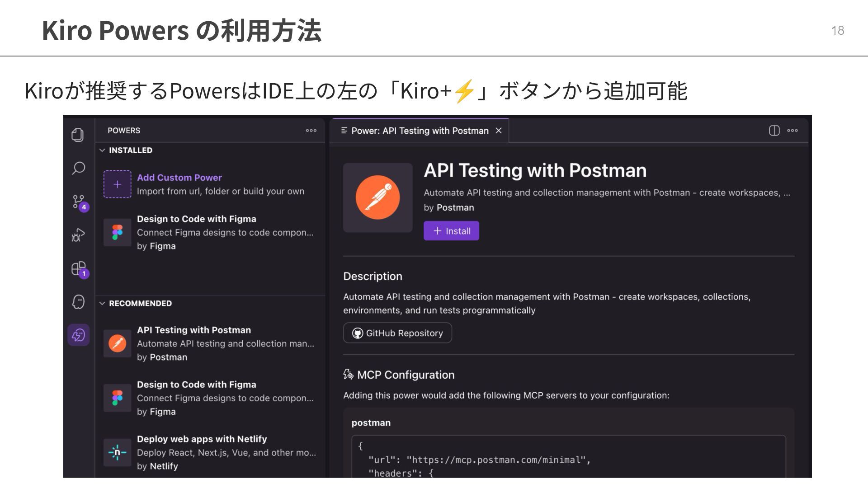The width and height of the screenshot is (868, 488).
Task: Open the Run and Debug icon
Action: pos(78,235)
